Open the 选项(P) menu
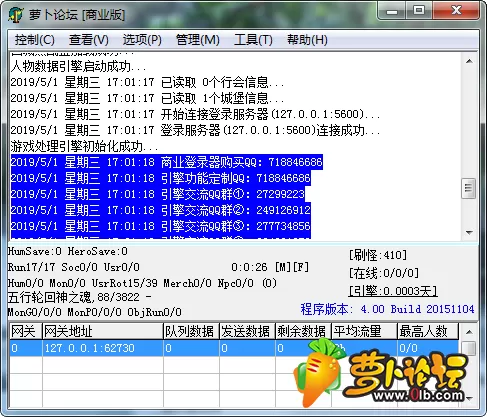Screen dimensions: 487x417 pyautogui.click(x=142, y=40)
